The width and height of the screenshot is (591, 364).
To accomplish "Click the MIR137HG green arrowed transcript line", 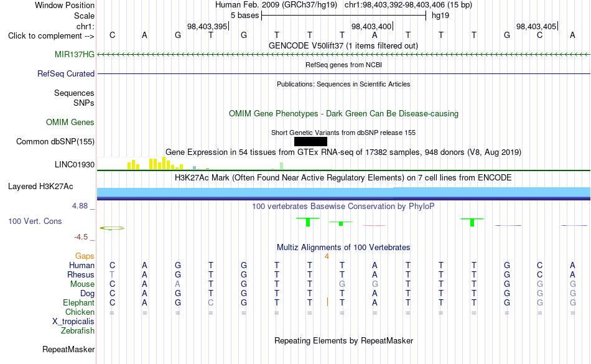I will [x=343, y=54].
